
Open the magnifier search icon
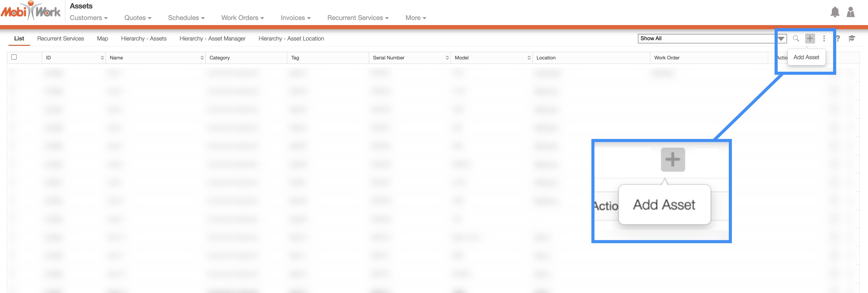click(796, 38)
